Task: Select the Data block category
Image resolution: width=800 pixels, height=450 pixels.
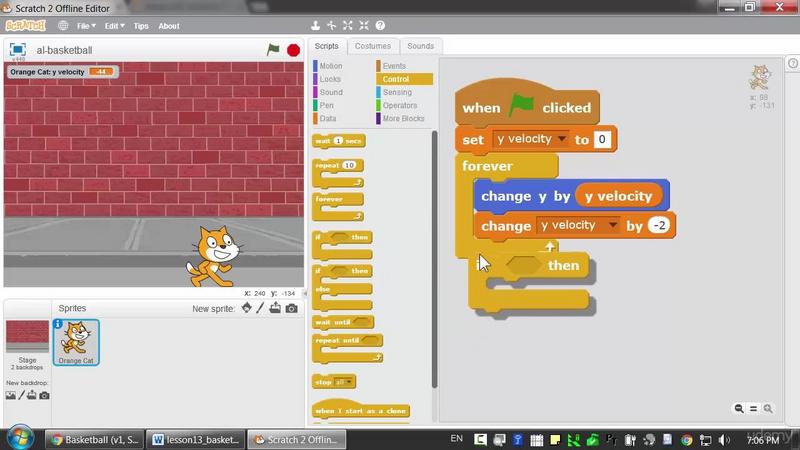Action: (328, 118)
